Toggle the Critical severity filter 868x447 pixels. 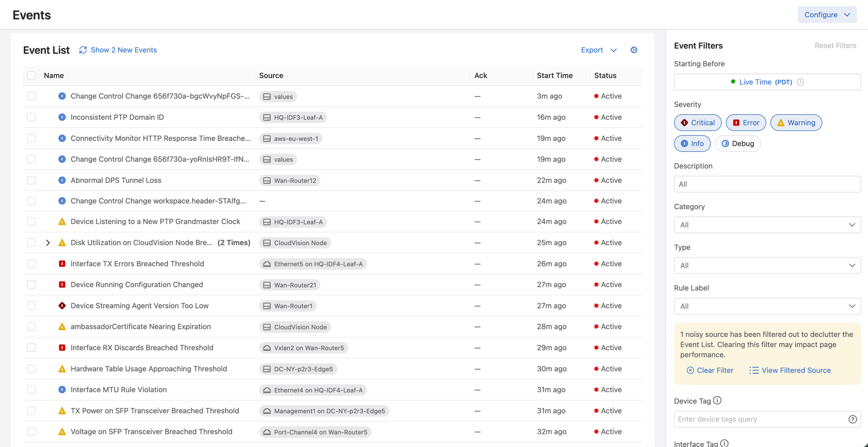(x=697, y=123)
